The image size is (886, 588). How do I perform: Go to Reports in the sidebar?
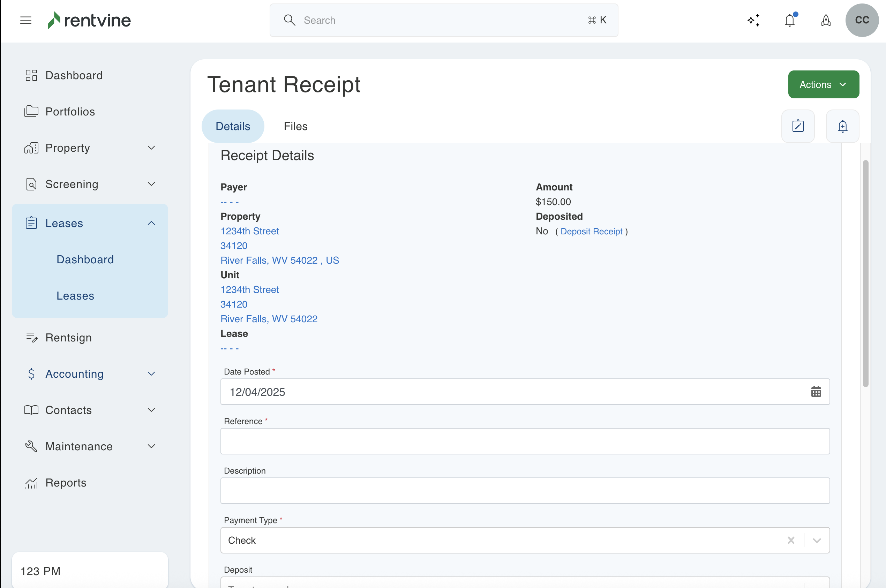click(66, 483)
